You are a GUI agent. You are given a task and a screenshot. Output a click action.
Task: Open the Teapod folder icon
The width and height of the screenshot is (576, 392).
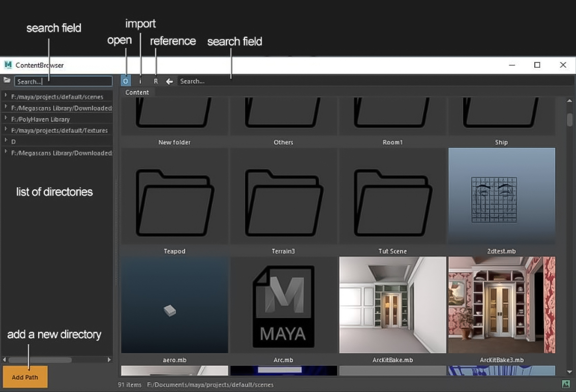pyautogui.click(x=174, y=203)
